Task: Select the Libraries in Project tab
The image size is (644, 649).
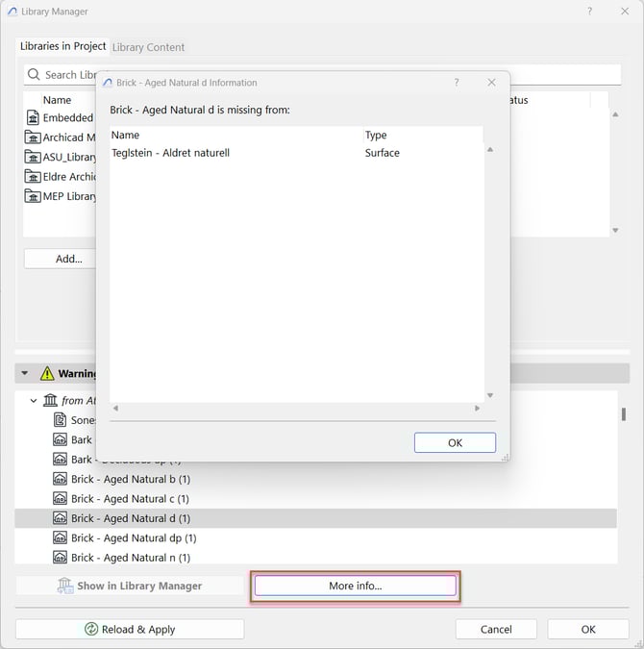Action: (x=63, y=46)
